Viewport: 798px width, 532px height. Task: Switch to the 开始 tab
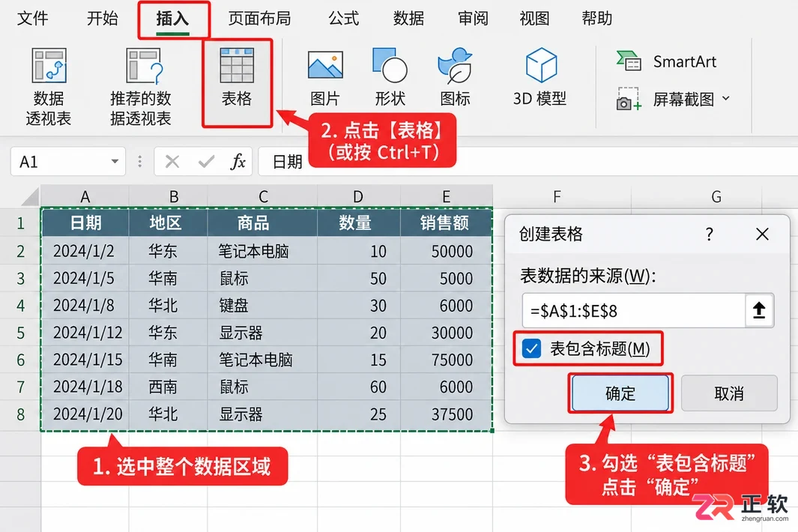(103, 18)
